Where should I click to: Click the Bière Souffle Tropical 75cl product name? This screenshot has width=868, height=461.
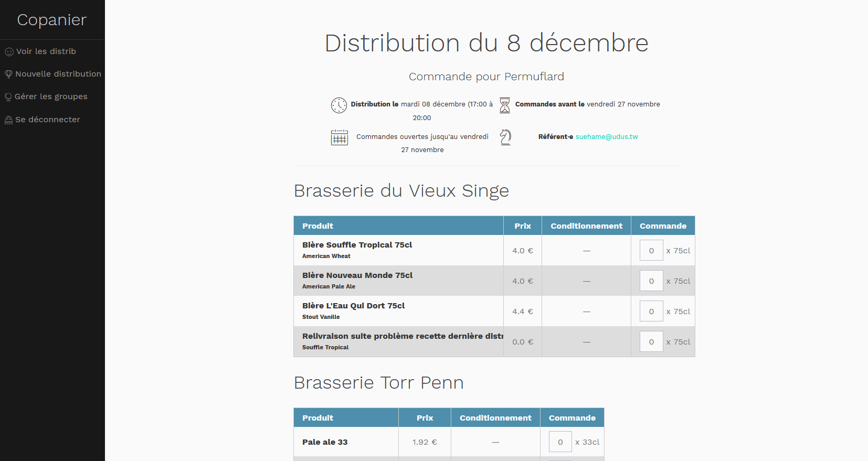tap(357, 245)
